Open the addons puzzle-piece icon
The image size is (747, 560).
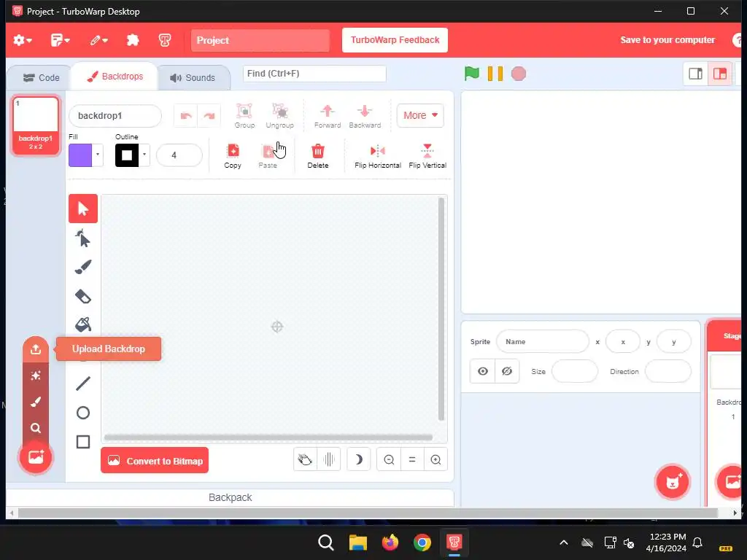click(133, 40)
